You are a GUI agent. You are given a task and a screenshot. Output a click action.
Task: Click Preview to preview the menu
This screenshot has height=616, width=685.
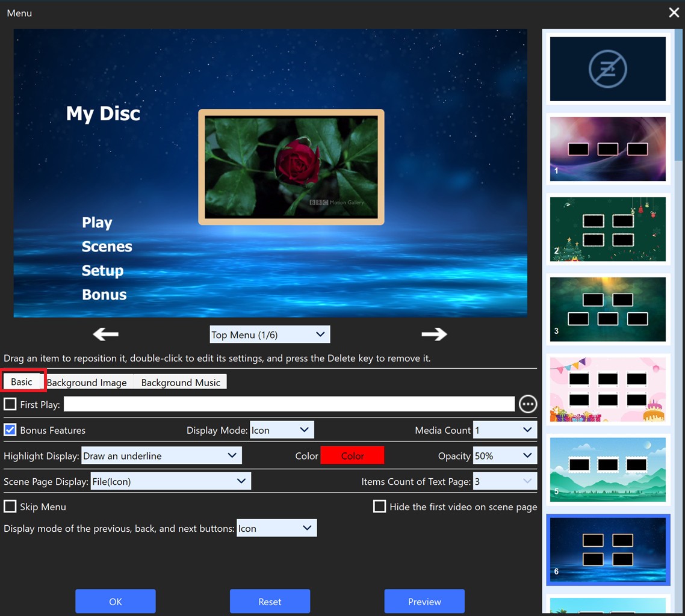424,601
